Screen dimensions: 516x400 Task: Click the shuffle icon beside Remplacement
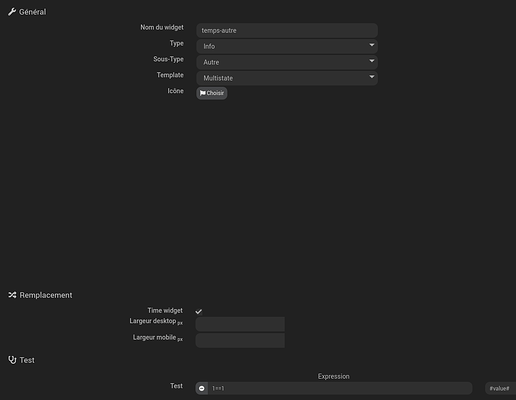pos(12,295)
